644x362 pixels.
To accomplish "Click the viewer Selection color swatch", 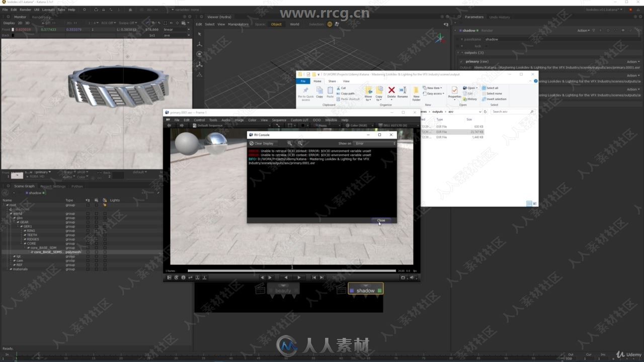I will pos(330,24).
